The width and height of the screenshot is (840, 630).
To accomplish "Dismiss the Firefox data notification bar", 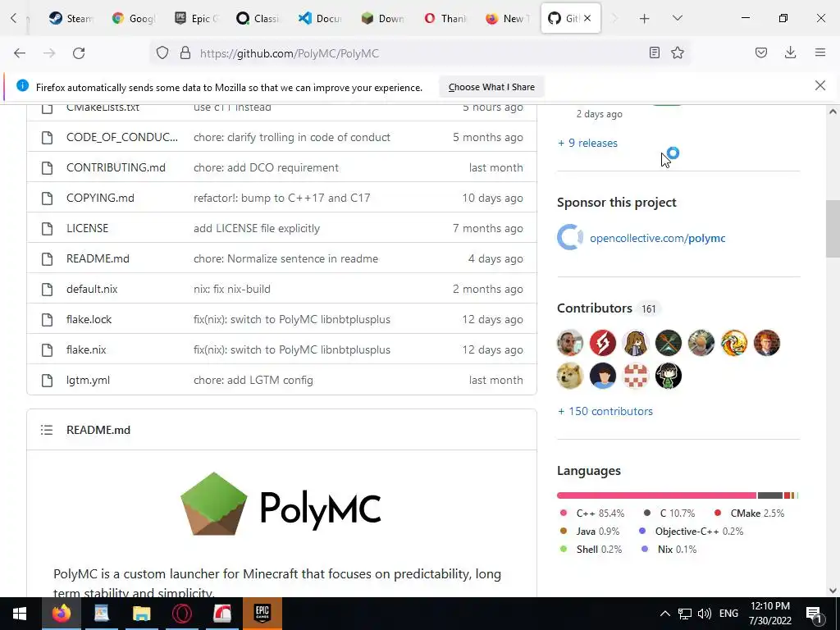I will 819,85.
